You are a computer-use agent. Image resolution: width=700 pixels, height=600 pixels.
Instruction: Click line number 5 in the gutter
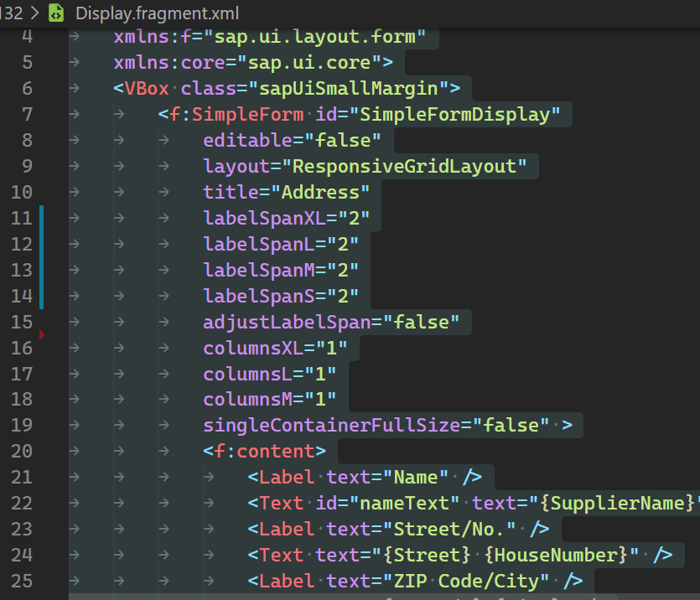27,63
